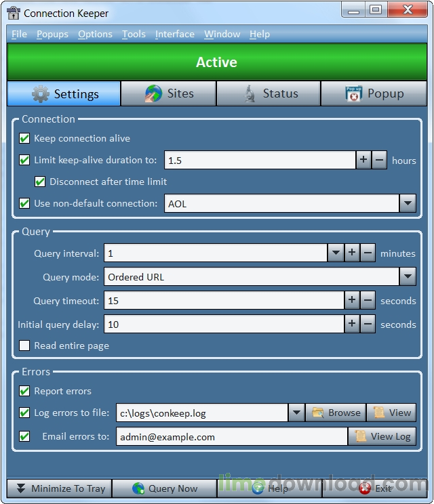Click Minimize To Tray arrow icon
Screen dimensions: 434x504
pos(21,488)
